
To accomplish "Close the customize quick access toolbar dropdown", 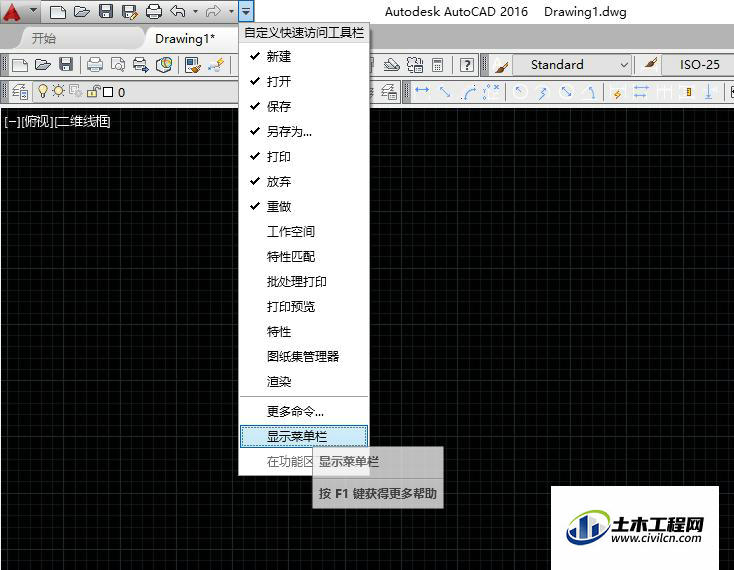I will click(x=246, y=12).
